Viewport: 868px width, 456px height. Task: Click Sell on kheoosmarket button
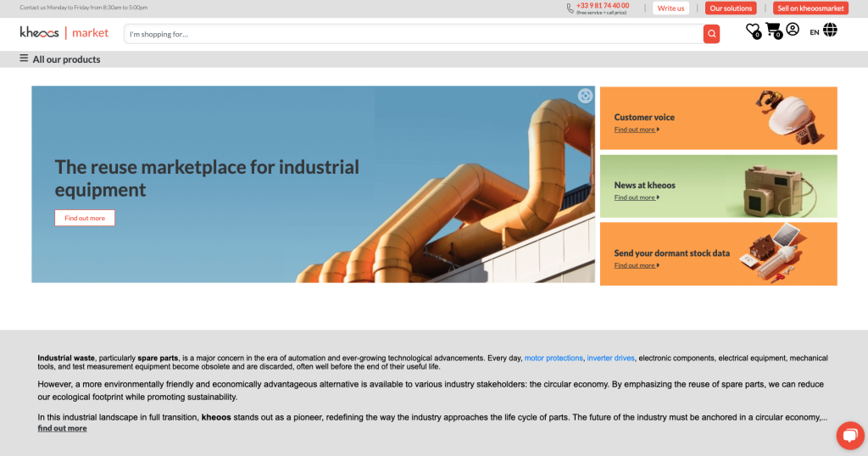[x=810, y=8]
